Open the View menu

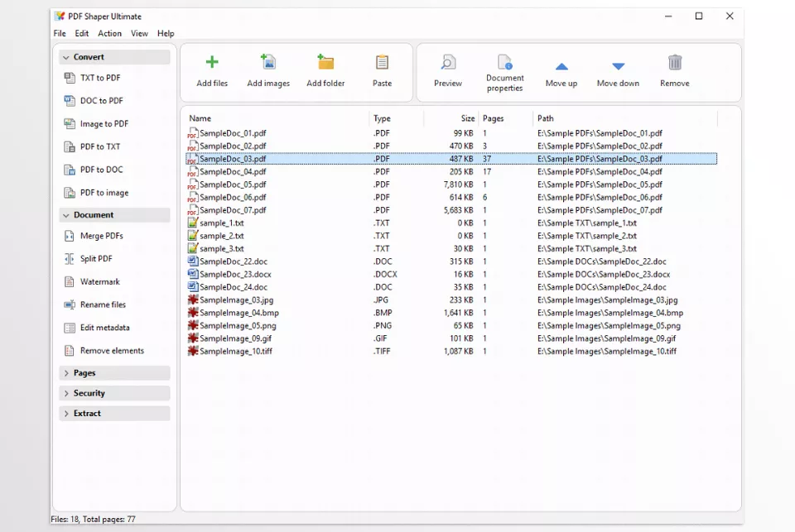(x=139, y=34)
